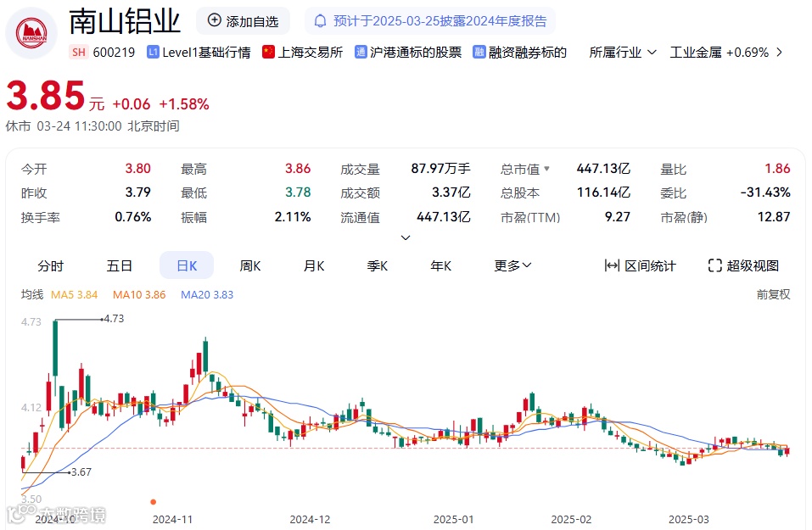This screenshot has width=812, height=530.
Task: Add stock via 添加自选 button
Action: tap(243, 21)
